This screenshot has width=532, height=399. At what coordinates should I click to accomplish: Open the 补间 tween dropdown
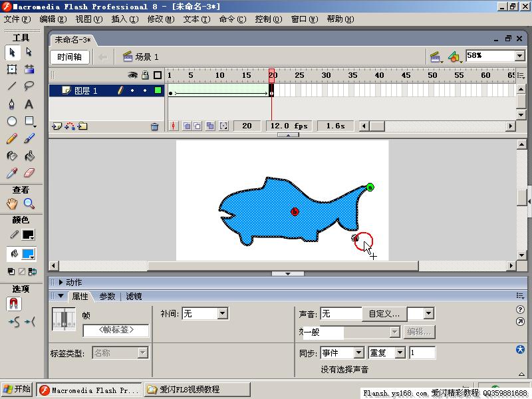(223, 313)
